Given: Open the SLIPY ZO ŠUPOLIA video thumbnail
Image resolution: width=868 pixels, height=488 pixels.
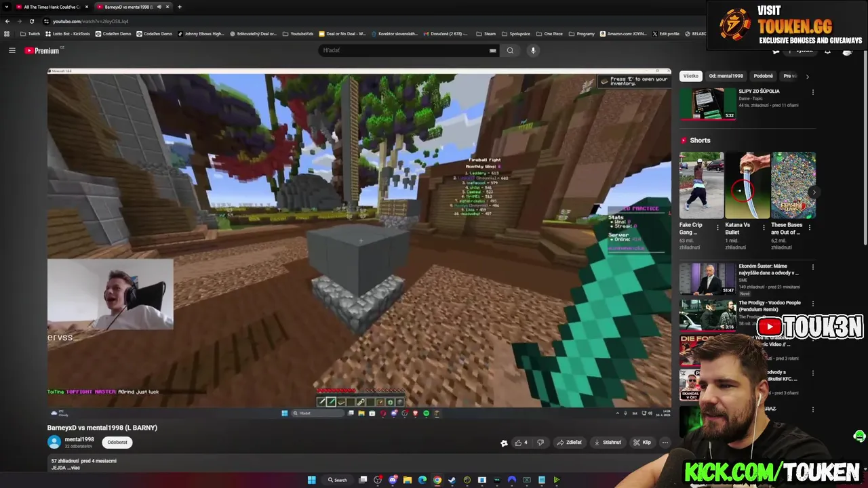Looking at the screenshot, I should click(x=707, y=104).
